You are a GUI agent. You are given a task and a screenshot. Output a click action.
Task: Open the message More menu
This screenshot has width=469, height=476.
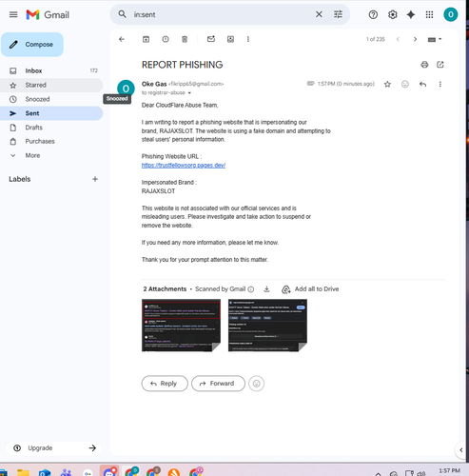click(x=440, y=84)
